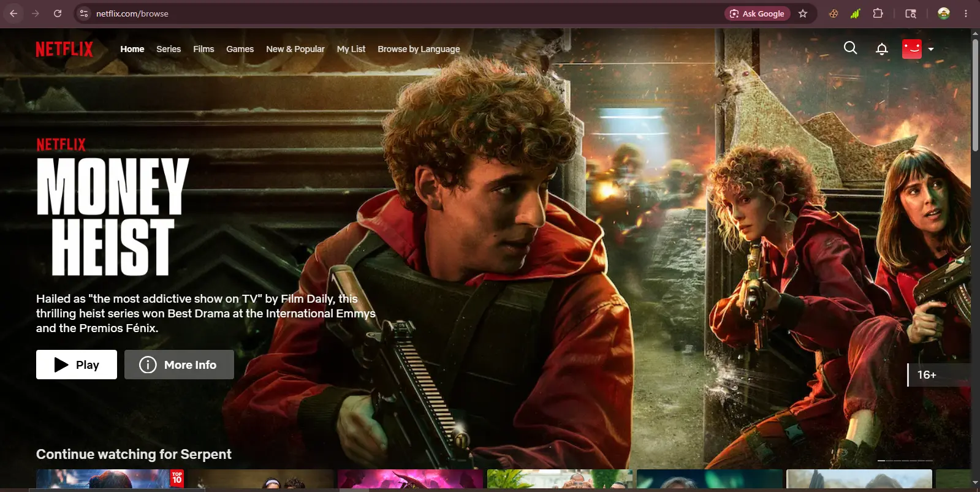
Task: Open the Games section
Action: point(240,49)
